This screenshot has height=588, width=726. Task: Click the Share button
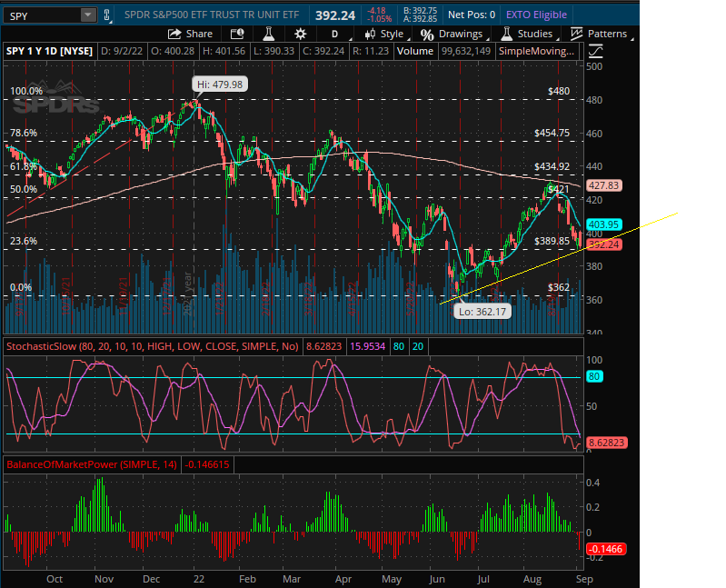pos(190,34)
